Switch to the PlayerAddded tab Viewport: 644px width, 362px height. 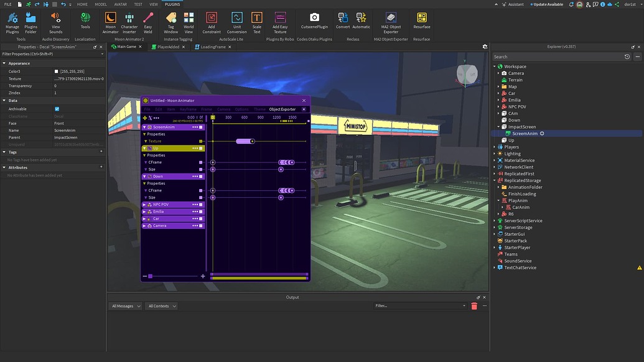(x=168, y=46)
